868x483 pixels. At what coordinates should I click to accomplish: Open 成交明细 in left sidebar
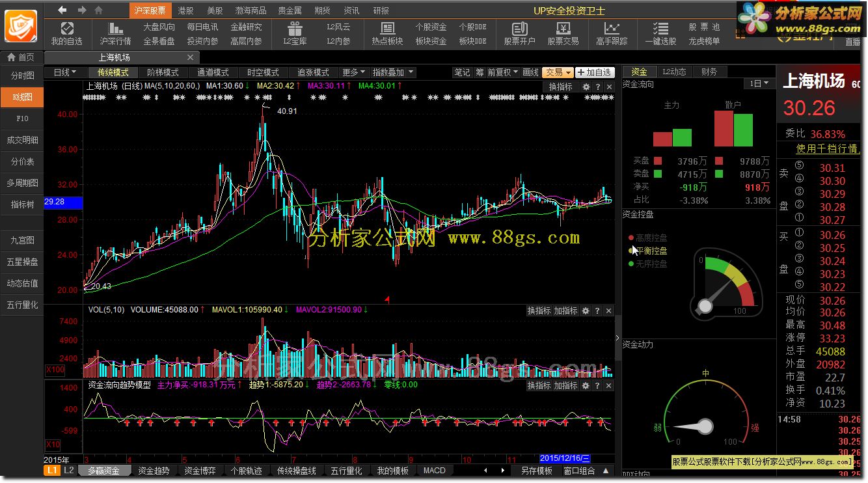point(22,140)
